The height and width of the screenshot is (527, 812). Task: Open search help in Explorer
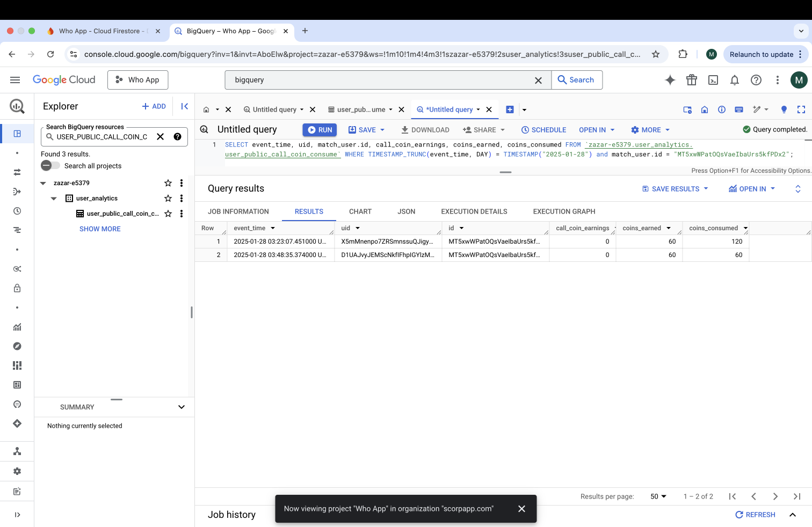pyautogui.click(x=177, y=137)
